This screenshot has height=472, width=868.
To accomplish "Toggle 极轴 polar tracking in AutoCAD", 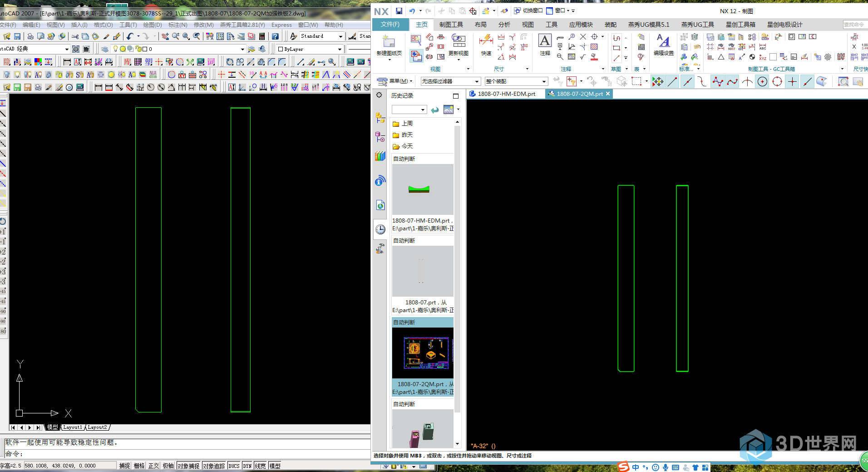I will [x=168, y=466].
